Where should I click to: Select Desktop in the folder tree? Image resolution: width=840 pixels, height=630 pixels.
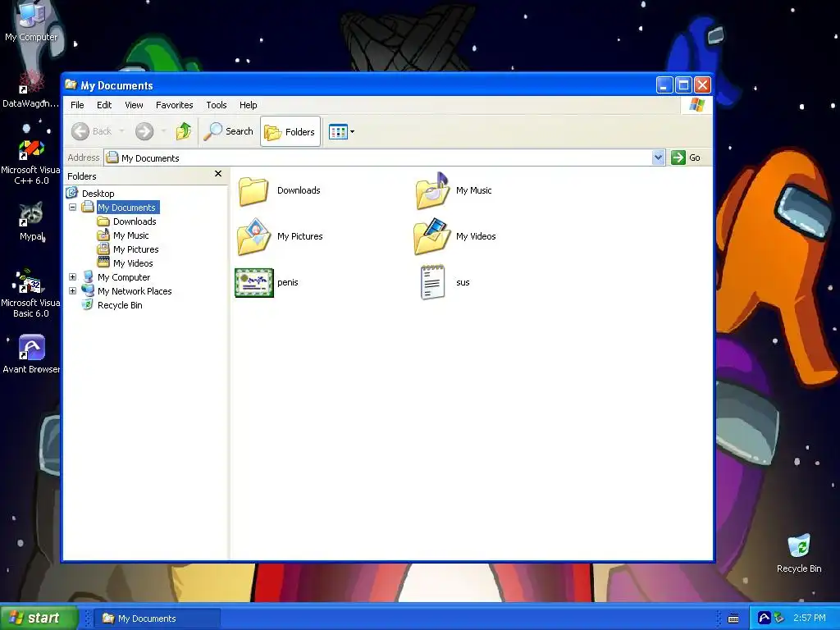(x=98, y=194)
